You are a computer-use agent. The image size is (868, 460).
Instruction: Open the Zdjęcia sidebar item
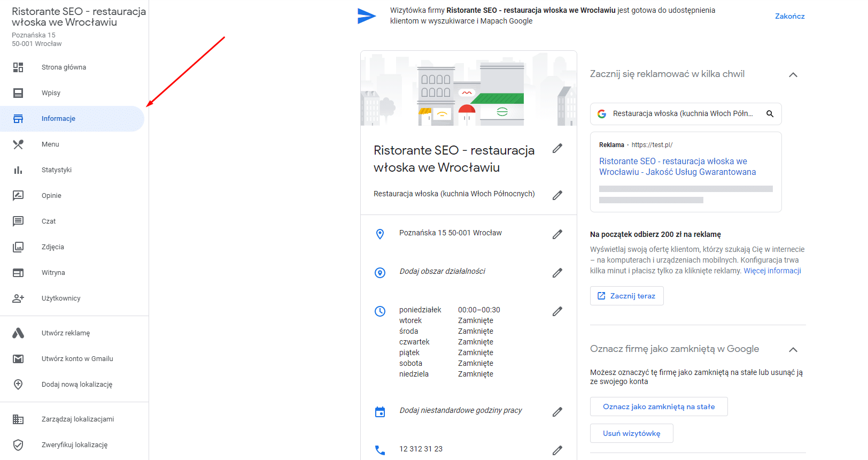[x=72, y=247]
